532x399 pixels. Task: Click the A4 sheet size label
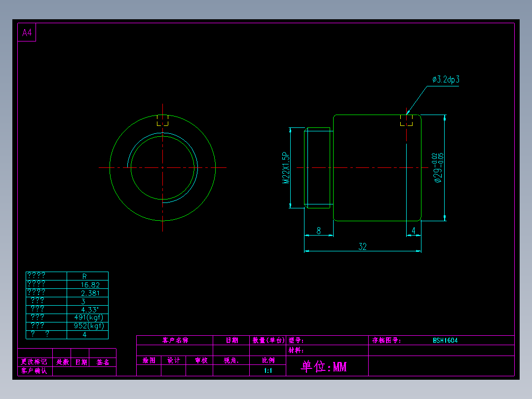27,33
